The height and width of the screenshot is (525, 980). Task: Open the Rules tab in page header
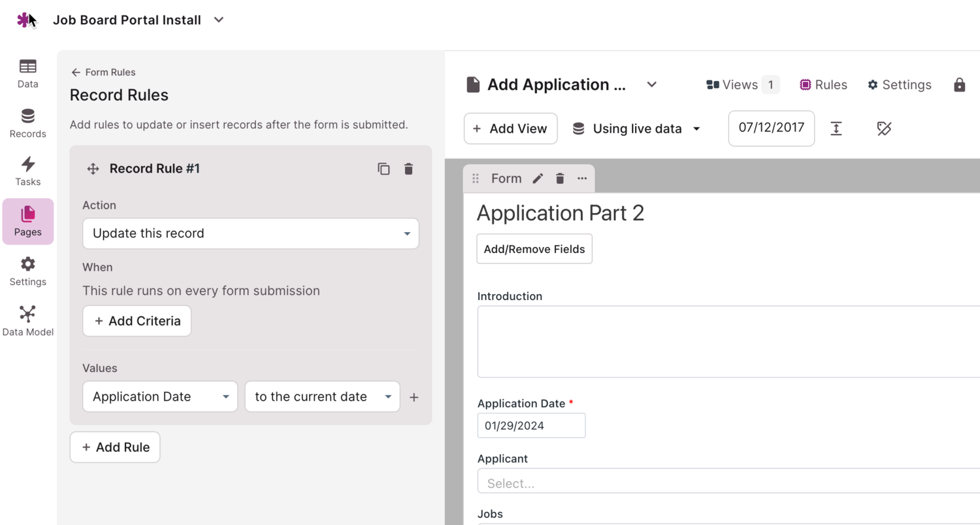coord(823,85)
